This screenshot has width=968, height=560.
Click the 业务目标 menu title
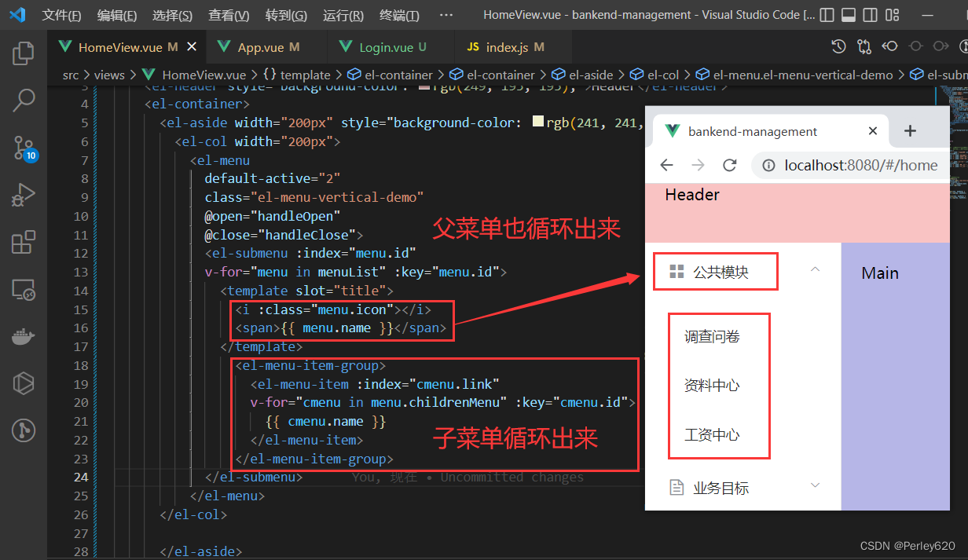[x=720, y=488]
